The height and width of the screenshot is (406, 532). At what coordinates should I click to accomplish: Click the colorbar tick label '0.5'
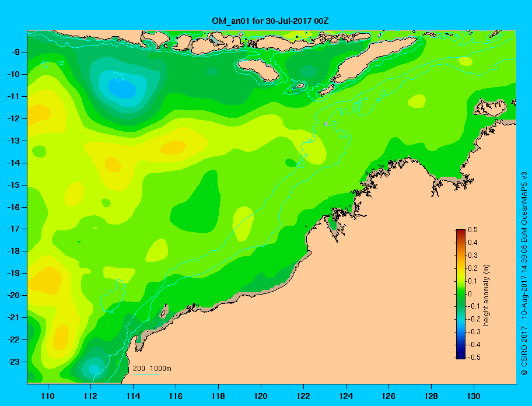[x=473, y=230]
